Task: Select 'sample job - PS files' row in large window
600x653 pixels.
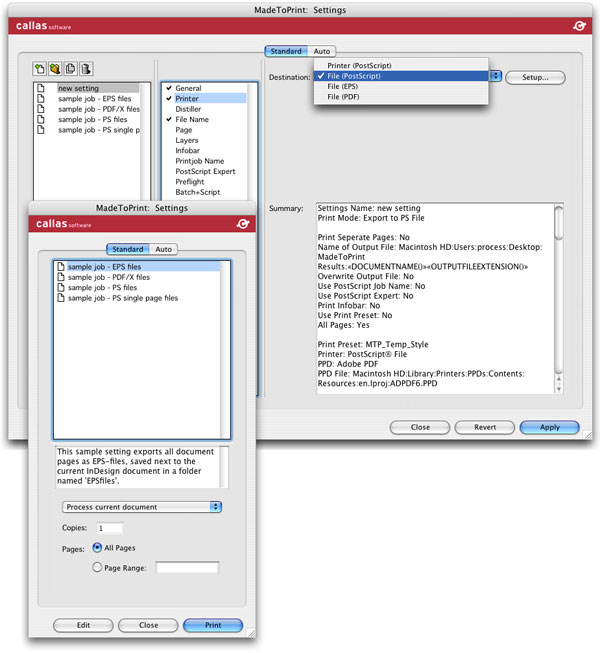Action: pyautogui.click(x=92, y=120)
